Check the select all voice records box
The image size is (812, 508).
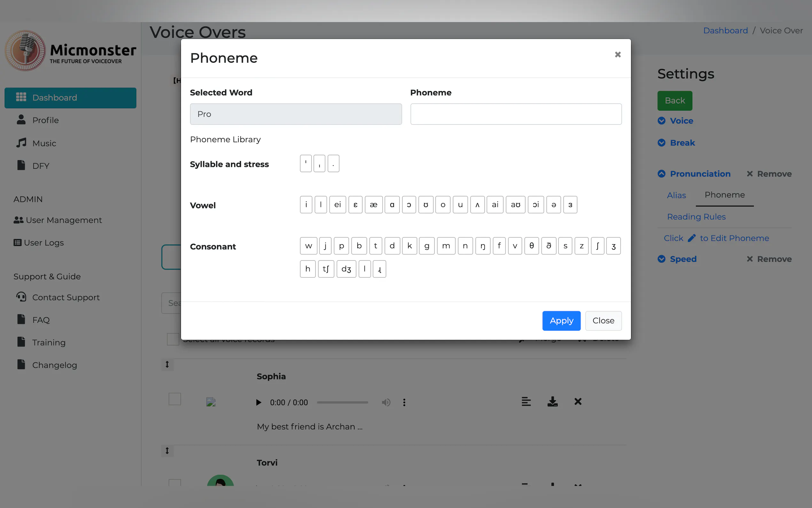pyautogui.click(x=173, y=339)
